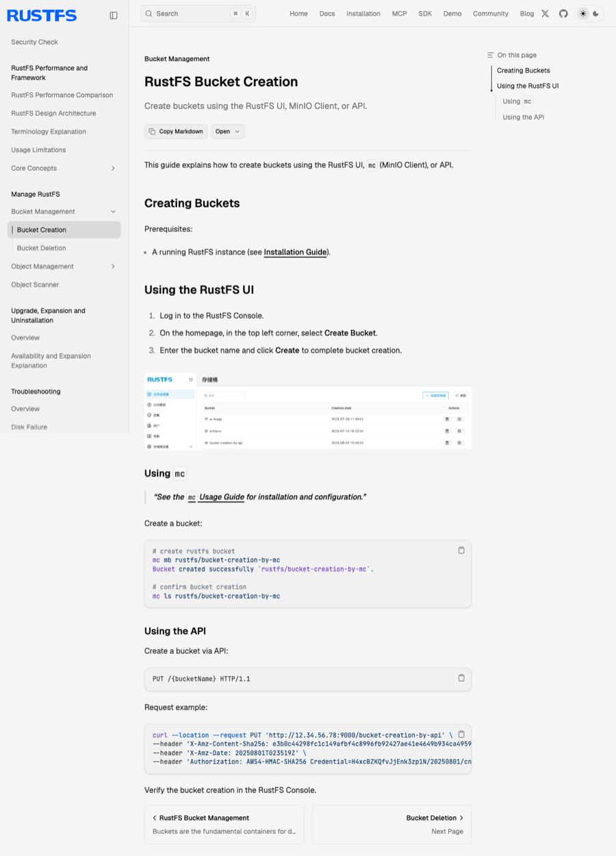
Task: Open Usage Limitations in sidebar
Action: coord(38,150)
